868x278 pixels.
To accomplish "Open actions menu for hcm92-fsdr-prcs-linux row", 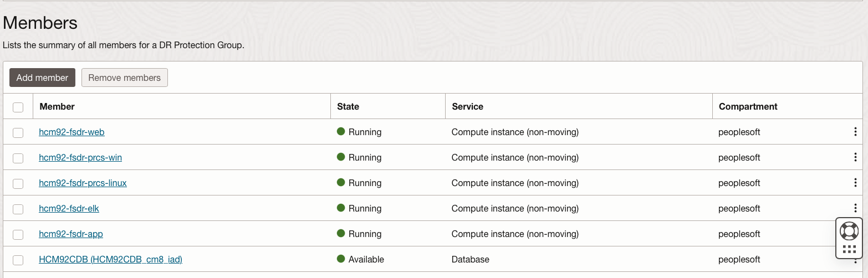I will click(x=855, y=183).
